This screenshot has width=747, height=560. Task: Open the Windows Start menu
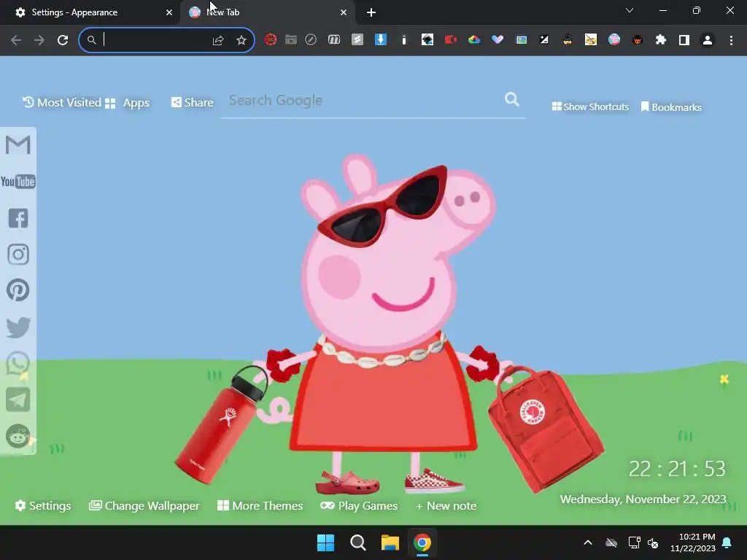click(326, 542)
